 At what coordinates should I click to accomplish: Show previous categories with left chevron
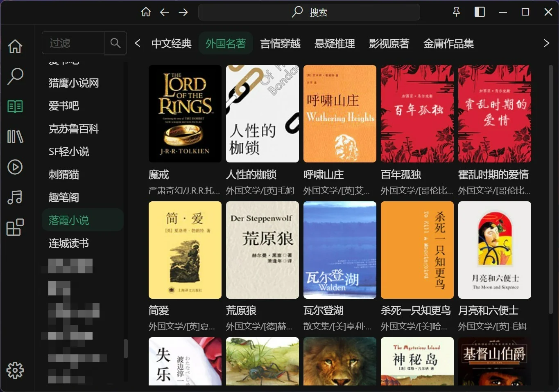tap(138, 43)
